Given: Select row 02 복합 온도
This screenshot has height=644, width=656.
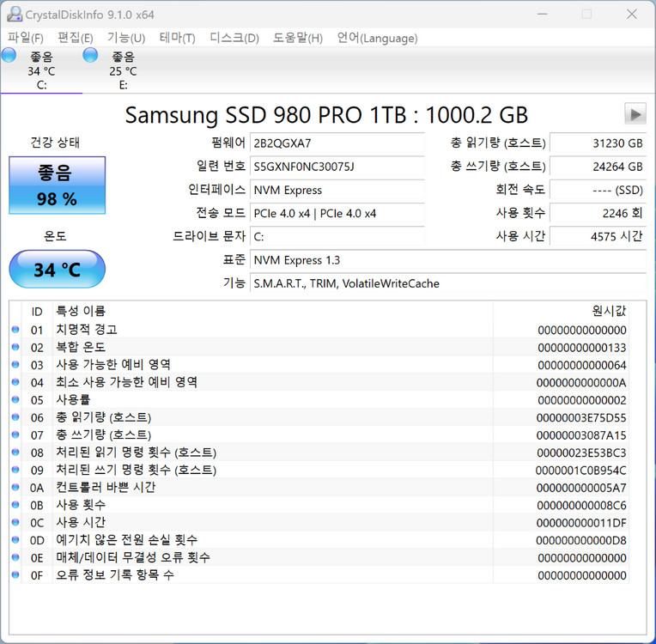Looking at the screenshot, I should click(x=319, y=347).
